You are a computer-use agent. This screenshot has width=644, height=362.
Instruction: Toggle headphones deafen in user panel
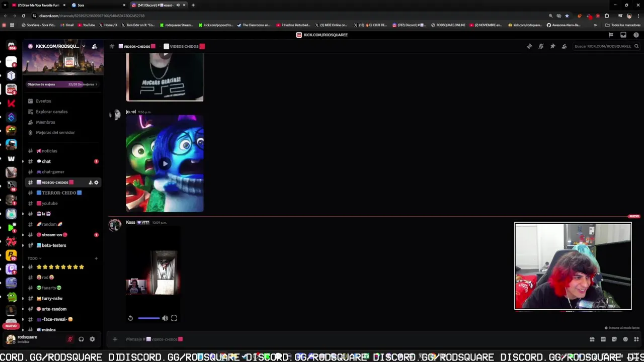point(81,339)
